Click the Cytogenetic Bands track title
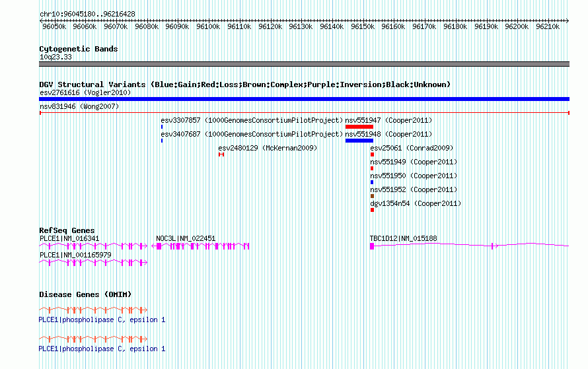 coord(79,49)
